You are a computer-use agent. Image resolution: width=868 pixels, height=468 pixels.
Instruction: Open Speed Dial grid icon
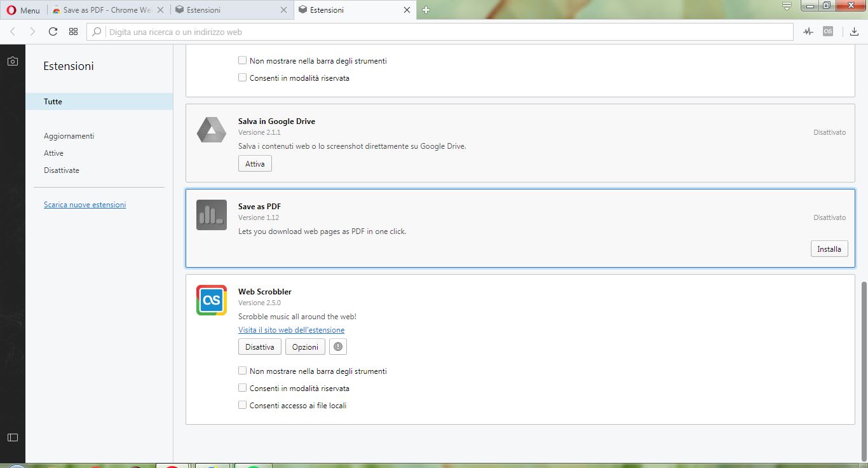tap(73, 32)
